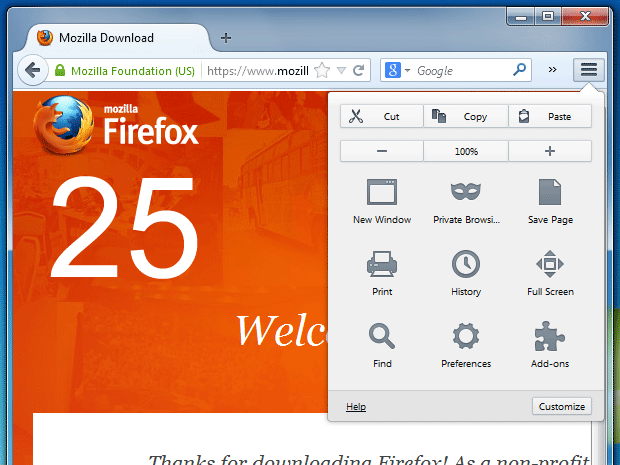Viewport: 620px width, 465px height.
Task: Click the Help link in menu footer
Action: [356, 406]
